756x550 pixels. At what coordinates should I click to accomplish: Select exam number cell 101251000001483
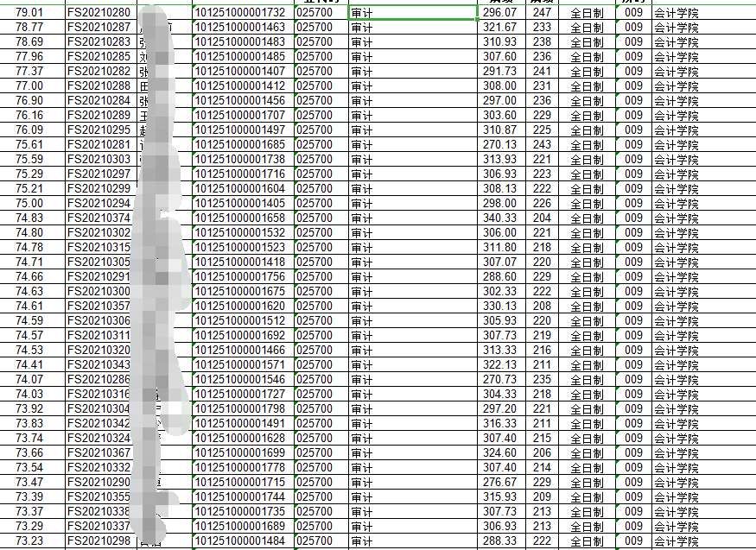tap(240, 42)
